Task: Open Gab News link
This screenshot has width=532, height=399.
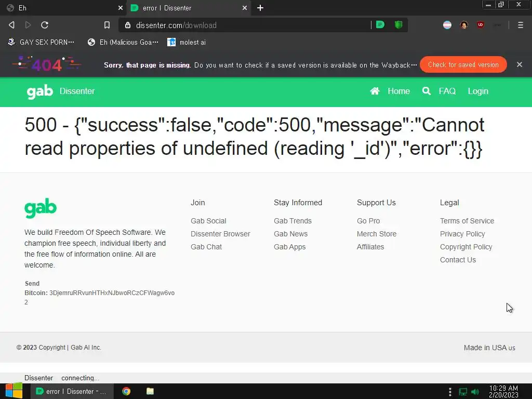Action: coord(290,234)
